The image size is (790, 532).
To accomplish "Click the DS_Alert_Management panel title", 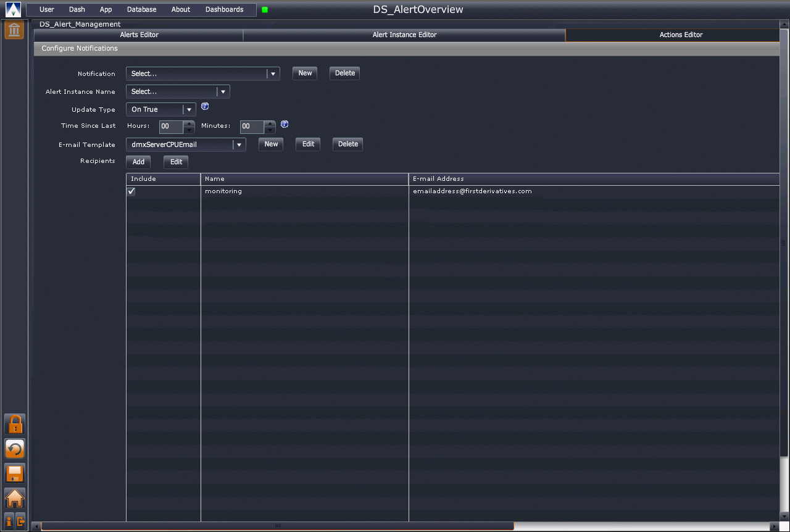I will click(80, 24).
